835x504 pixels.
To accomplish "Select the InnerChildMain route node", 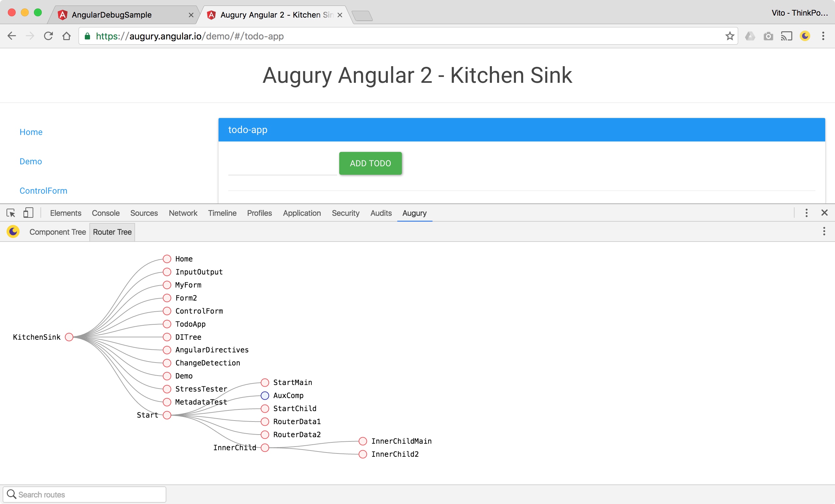I will pyautogui.click(x=363, y=441).
